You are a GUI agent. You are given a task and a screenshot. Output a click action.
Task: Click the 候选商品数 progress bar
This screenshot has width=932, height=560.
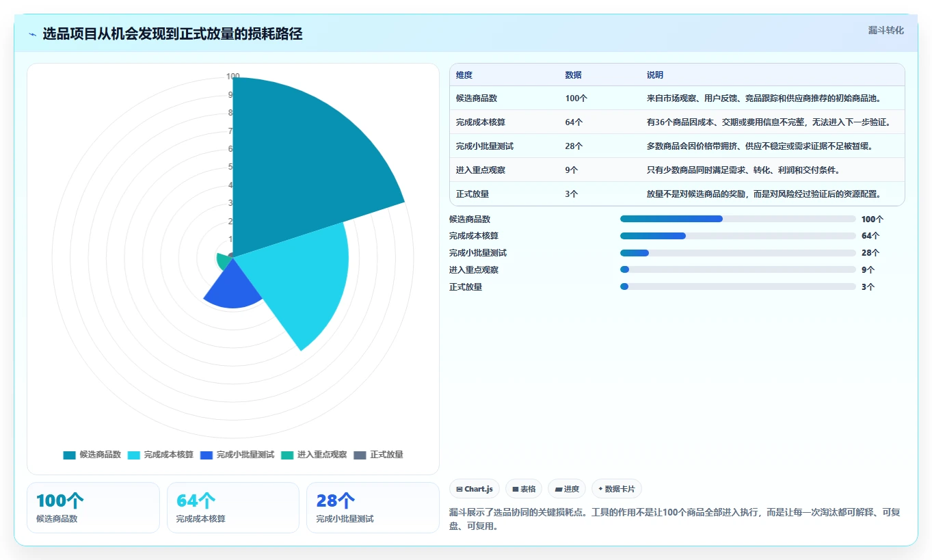[738, 219]
